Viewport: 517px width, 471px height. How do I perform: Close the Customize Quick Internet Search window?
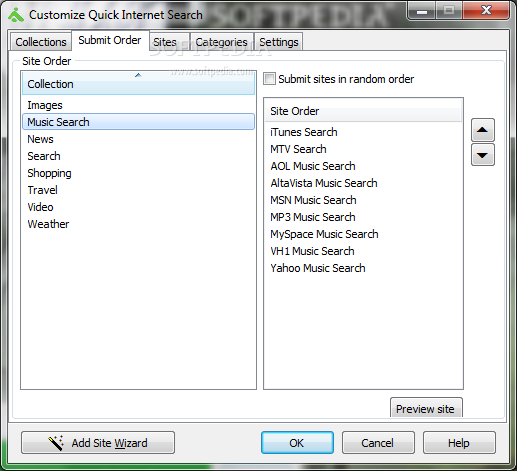click(x=486, y=10)
